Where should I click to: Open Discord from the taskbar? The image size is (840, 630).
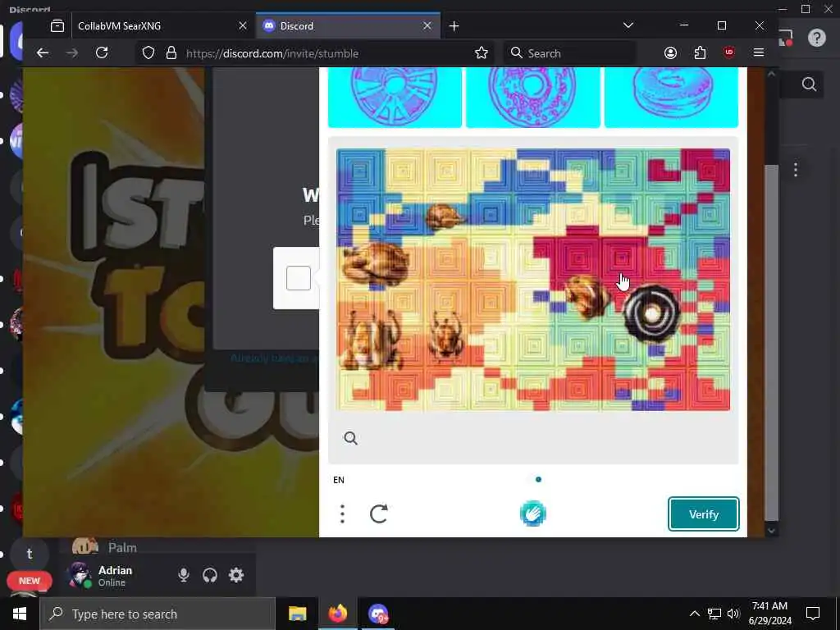tap(378, 614)
